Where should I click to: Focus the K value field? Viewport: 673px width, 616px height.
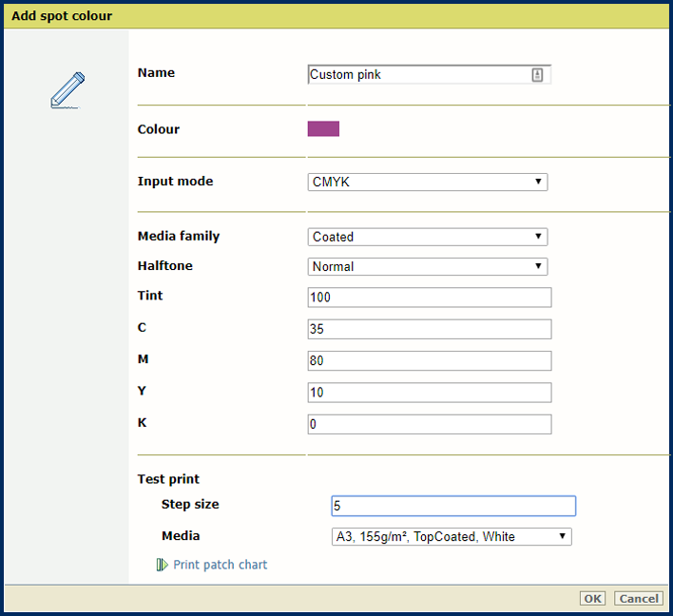pyautogui.click(x=430, y=424)
